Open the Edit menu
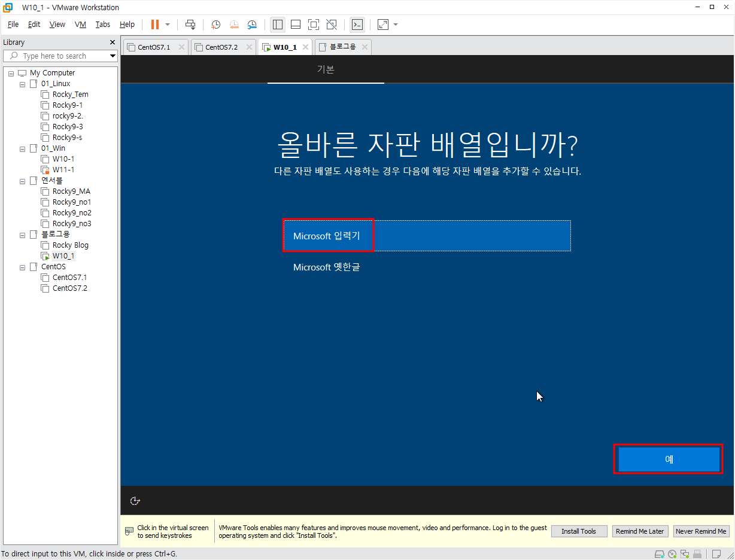This screenshot has height=560, width=735. (x=34, y=25)
